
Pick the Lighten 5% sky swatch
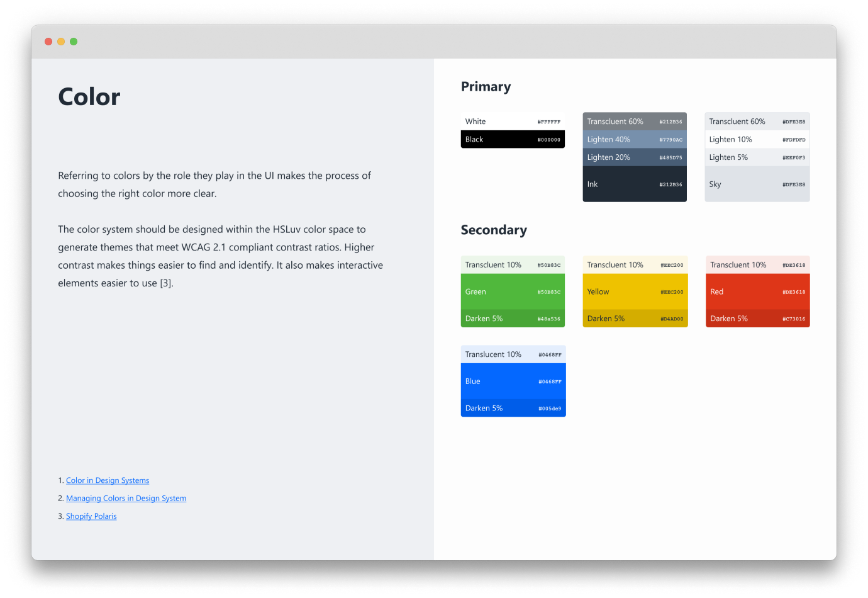coord(757,157)
